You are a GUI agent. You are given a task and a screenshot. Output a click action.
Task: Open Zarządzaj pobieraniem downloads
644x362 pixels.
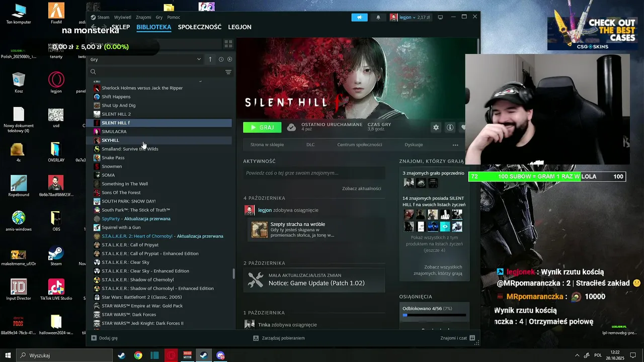[279, 338]
